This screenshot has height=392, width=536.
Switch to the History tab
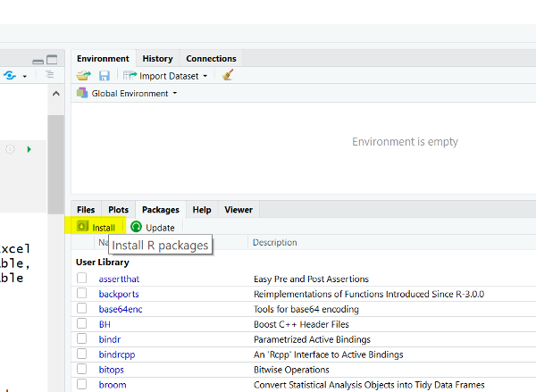pos(157,59)
